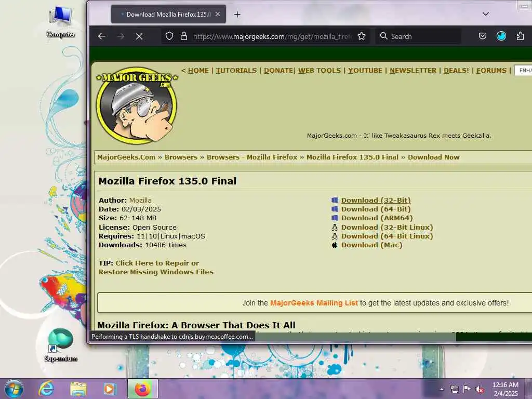Open TUTORIALS in site navigation
Screen dimensions: 532x399
pos(236,70)
